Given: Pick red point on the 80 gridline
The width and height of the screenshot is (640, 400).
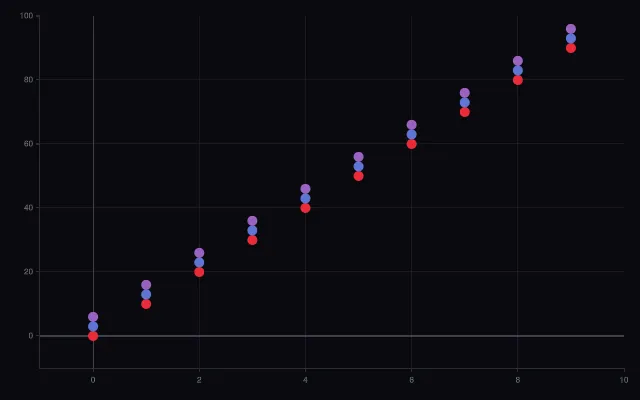Looking at the screenshot, I should [x=518, y=80].
